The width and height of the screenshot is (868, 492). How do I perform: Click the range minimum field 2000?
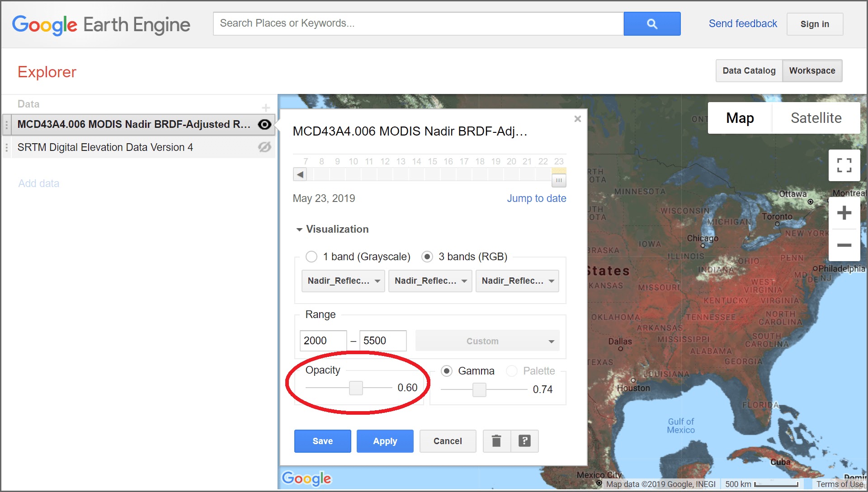pyautogui.click(x=323, y=341)
